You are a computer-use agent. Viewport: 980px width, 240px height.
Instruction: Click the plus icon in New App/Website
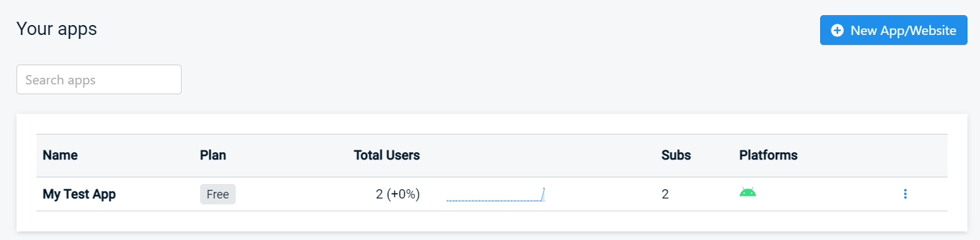(837, 30)
